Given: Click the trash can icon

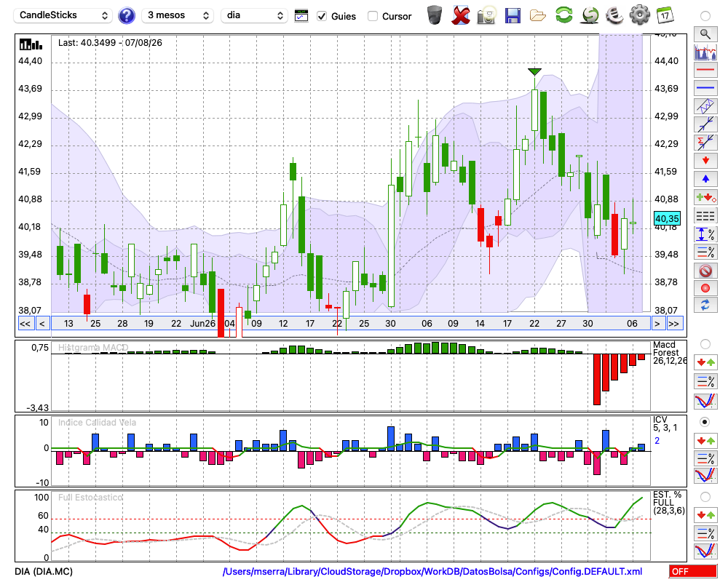Looking at the screenshot, I should pyautogui.click(x=435, y=15).
